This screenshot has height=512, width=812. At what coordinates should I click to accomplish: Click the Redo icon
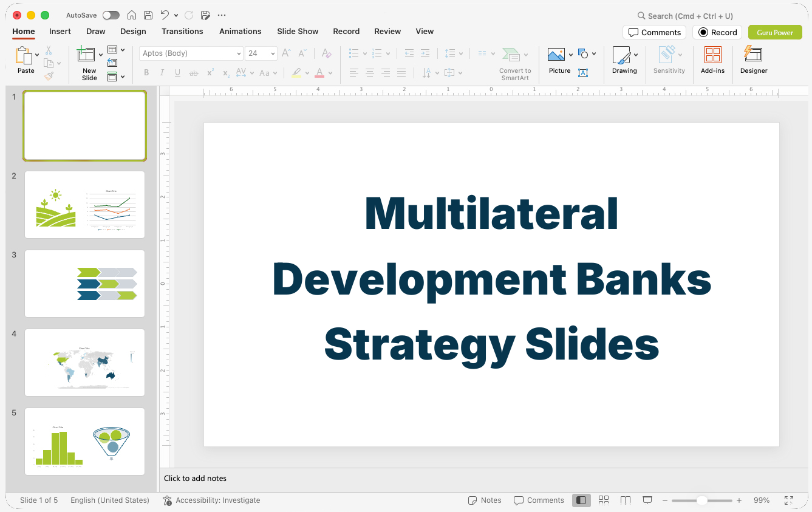click(189, 15)
